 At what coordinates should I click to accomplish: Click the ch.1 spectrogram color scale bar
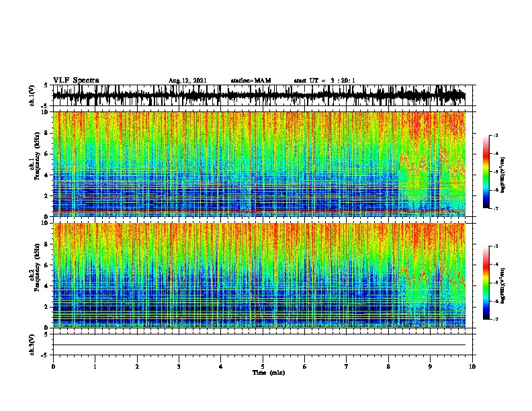[486, 172]
